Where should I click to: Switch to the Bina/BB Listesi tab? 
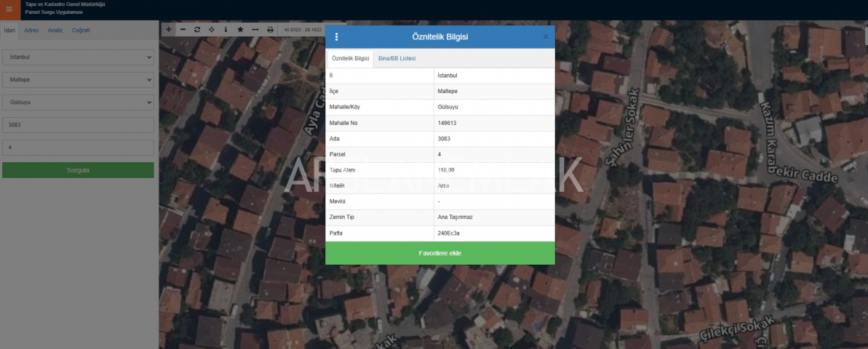397,58
